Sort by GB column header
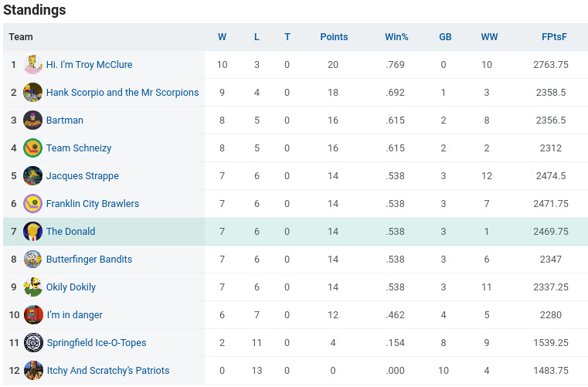 (445, 37)
